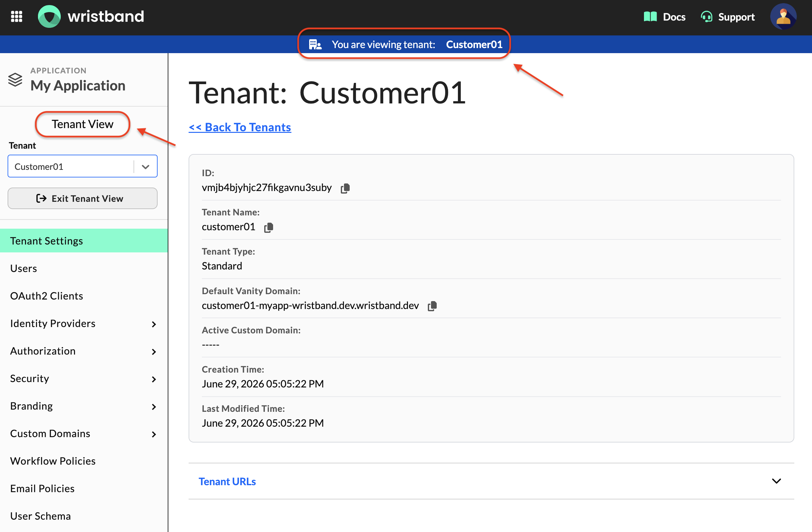Click the customer01-myapp-wristband.dev.wristband.dev domain text
This screenshot has height=532, width=812.
310,306
